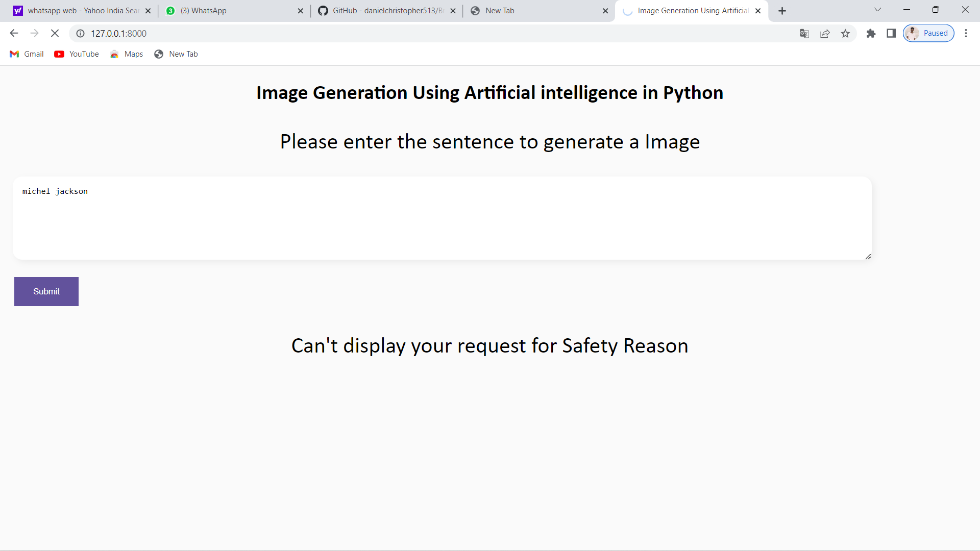Image resolution: width=980 pixels, height=551 pixels.
Task: Click the forward navigation arrow
Action: 34,33
